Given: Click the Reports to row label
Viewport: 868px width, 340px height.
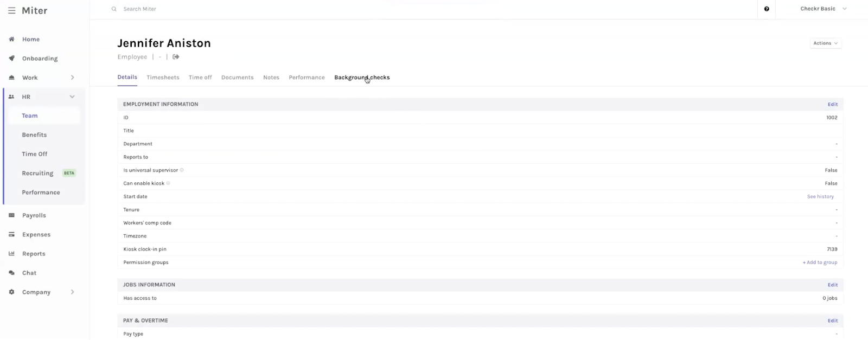Looking at the screenshot, I should click(x=136, y=157).
